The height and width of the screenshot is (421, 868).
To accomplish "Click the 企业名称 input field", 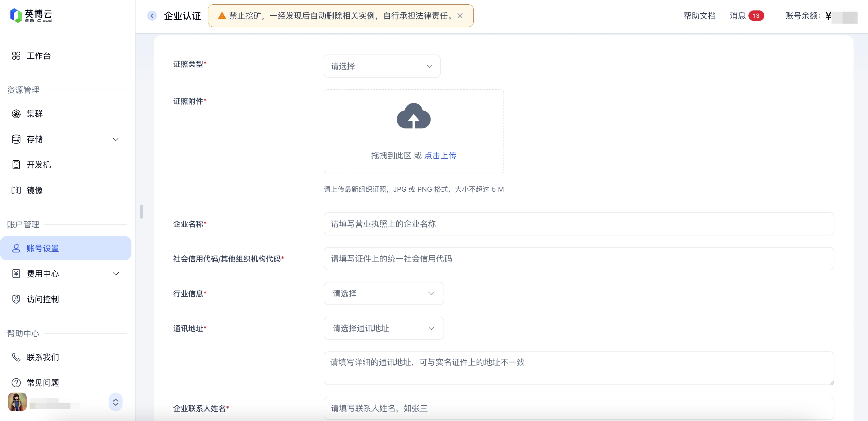I will click(x=578, y=224).
